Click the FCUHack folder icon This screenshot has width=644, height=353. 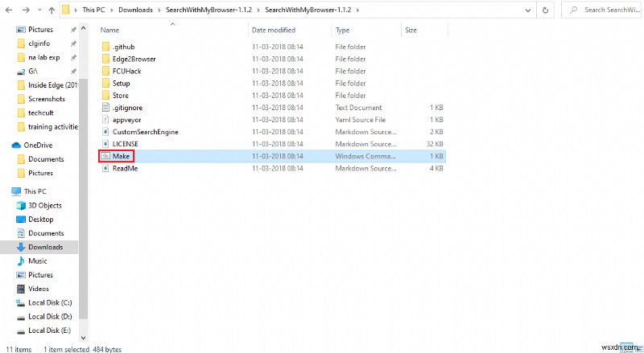pyautogui.click(x=105, y=71)
